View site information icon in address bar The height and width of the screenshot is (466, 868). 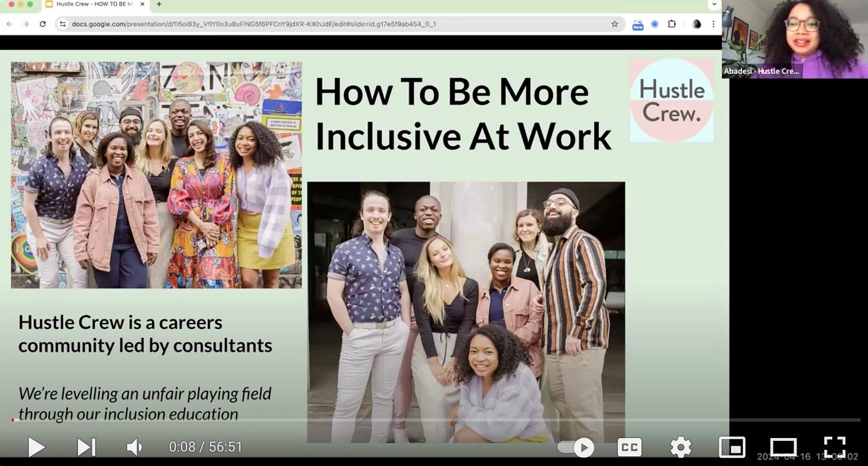(63, 24)
